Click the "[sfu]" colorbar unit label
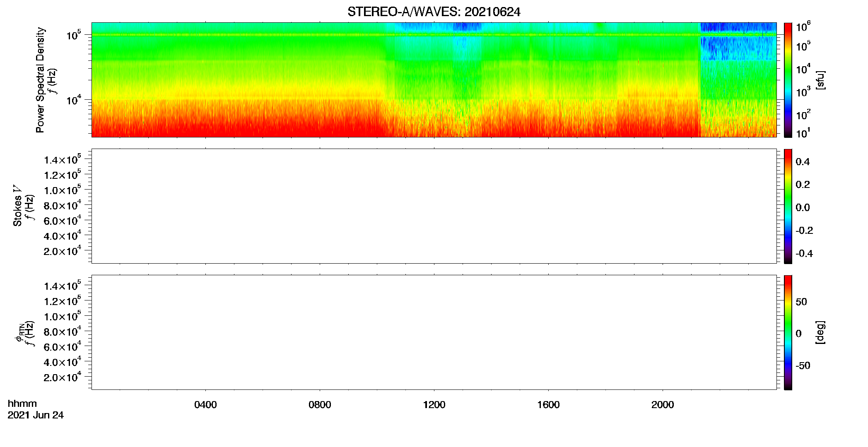The image size is (868, 447). pyautogui.click(x=820, y=80)
